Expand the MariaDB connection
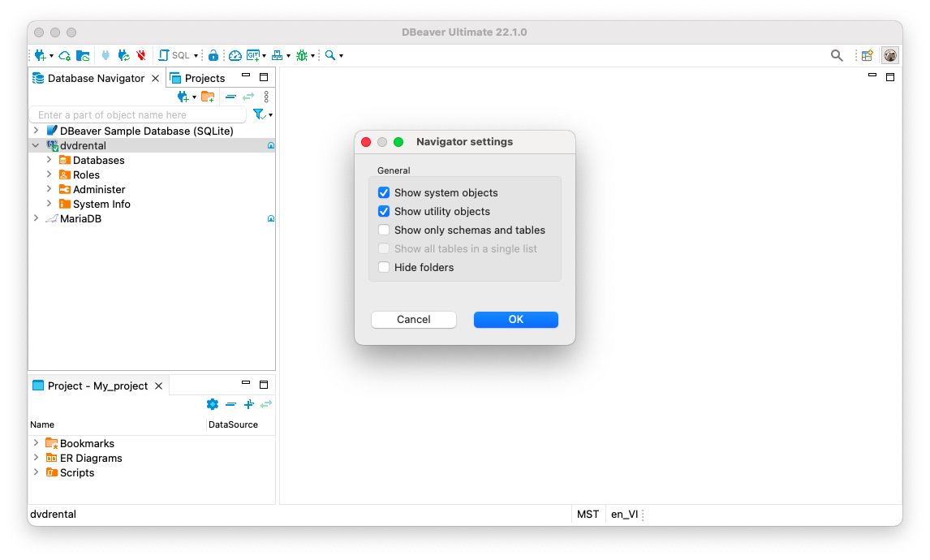This screenshot has height=560, width=930. pos(36,218)
